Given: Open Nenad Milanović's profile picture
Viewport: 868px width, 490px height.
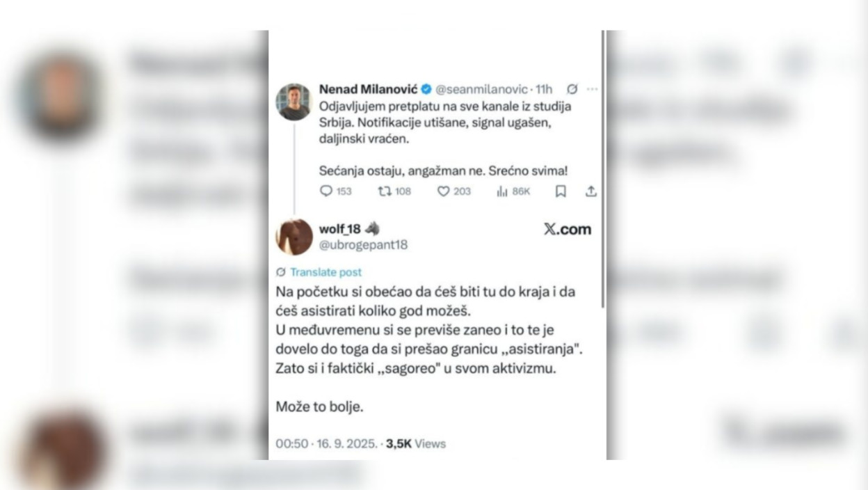Looking at the screenshot, I should (294, 102).
